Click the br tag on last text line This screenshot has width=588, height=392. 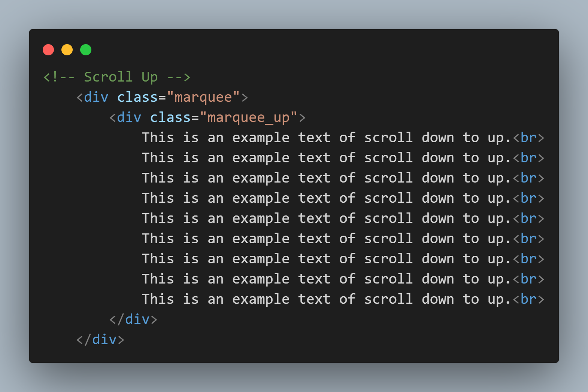click(x=528, y=299)
